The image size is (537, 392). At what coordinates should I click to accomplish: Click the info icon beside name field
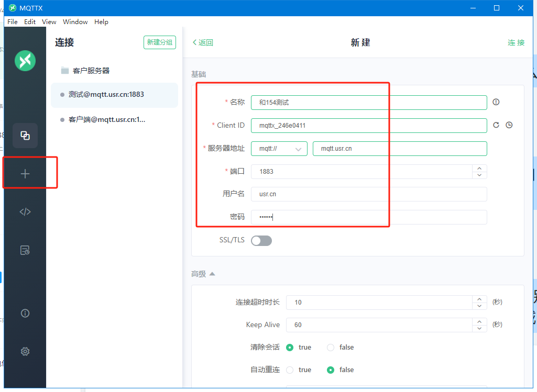496,102
